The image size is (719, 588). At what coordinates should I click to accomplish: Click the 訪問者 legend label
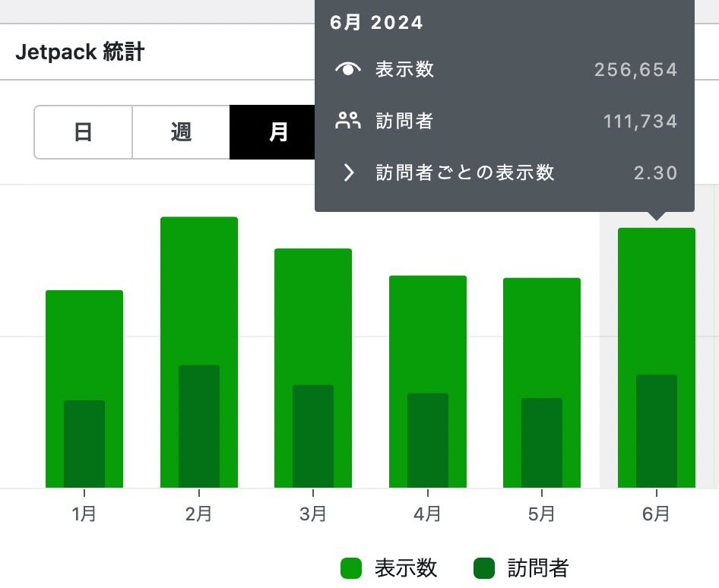pyautogui.click(x=538, y=568)
